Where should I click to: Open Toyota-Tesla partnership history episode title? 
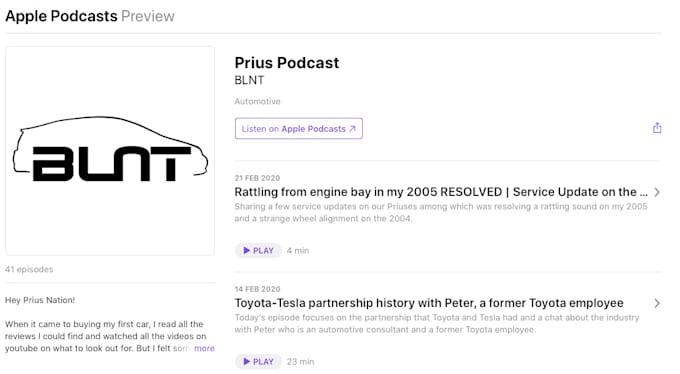(429, 303)
